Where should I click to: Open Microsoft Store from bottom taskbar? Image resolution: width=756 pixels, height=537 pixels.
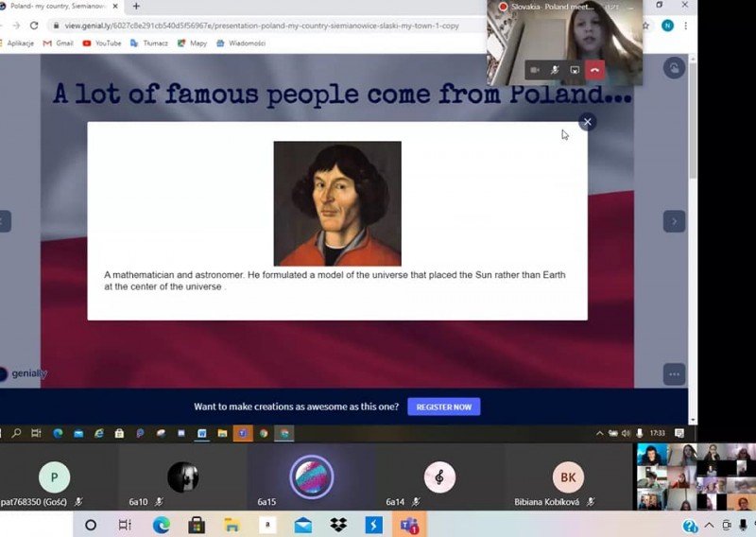coord(197,525)
